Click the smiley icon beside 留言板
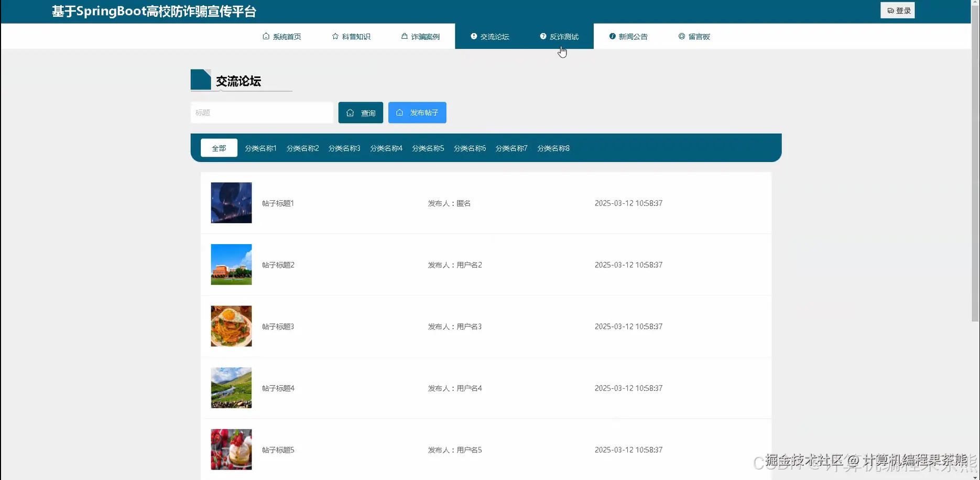 pos(681,36)
